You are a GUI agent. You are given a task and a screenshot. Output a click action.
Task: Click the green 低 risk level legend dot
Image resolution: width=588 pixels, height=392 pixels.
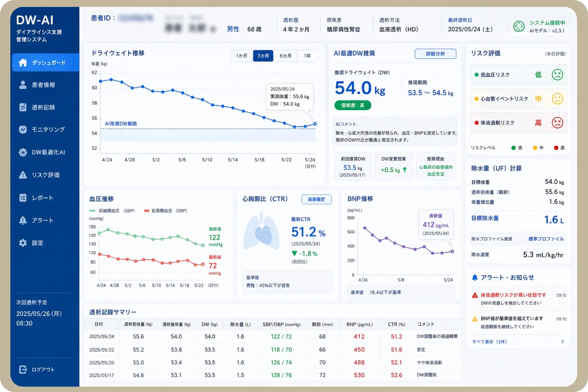click(513, 148)
